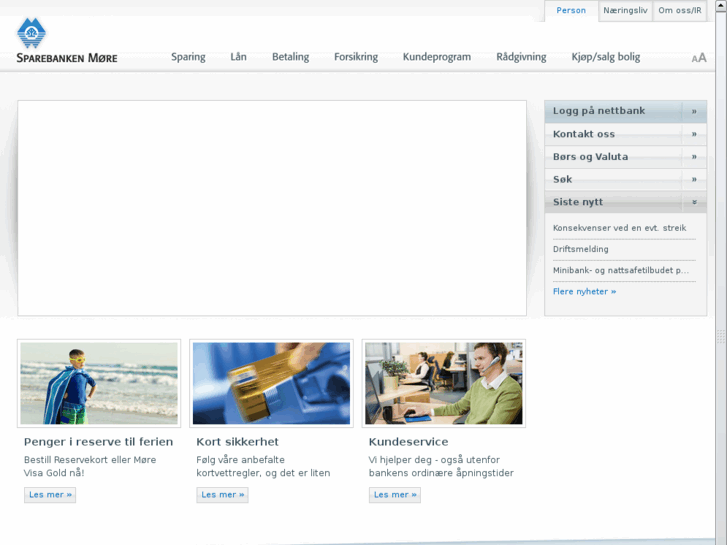This screenshot has height=545, width=727.
Task: Click the arrow icon beside Logg på nettbank
Action: pos(694,111)
